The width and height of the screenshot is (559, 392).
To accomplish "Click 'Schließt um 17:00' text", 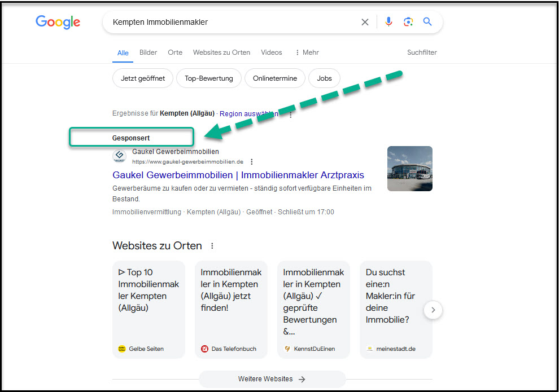I will [x=306, y=212].
